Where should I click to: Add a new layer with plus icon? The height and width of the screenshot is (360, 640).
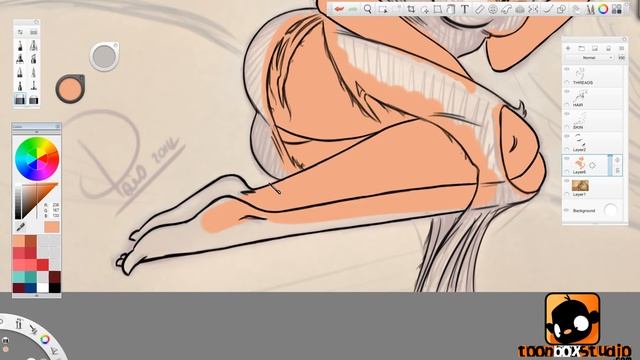click(568, 48)
